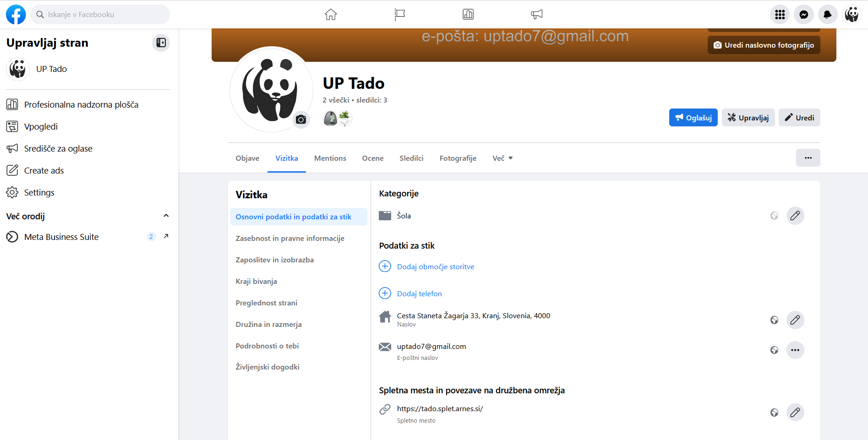This screenshot has height=440, width=868.
Task: Click the camera icon on the profile picture
Action: tap(301, 120)
